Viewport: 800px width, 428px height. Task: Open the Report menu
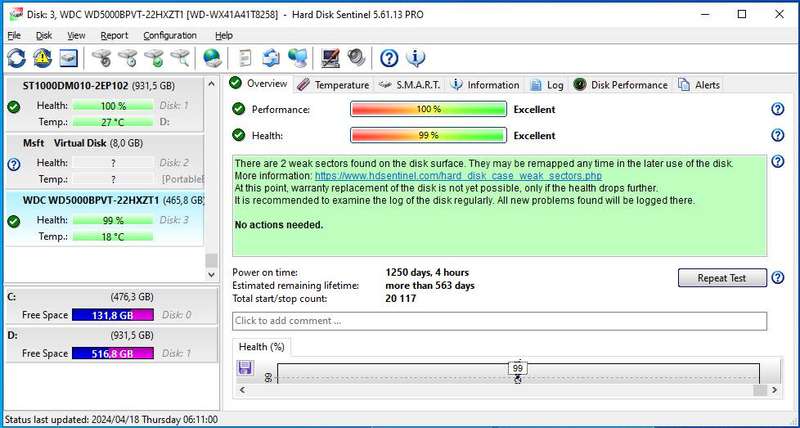click(x=114, y=35)
